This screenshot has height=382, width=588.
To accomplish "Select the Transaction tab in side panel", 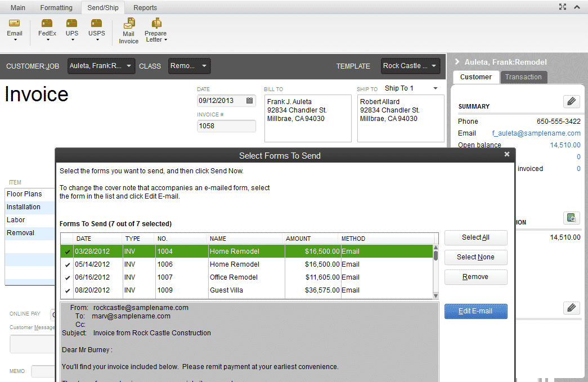I will pyautogui.click(x=523, y=77).
